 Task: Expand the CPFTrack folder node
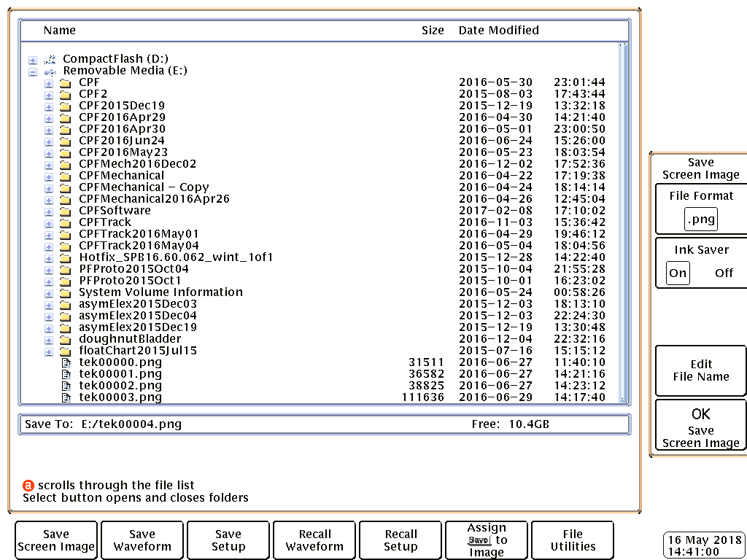coord(49,223)
